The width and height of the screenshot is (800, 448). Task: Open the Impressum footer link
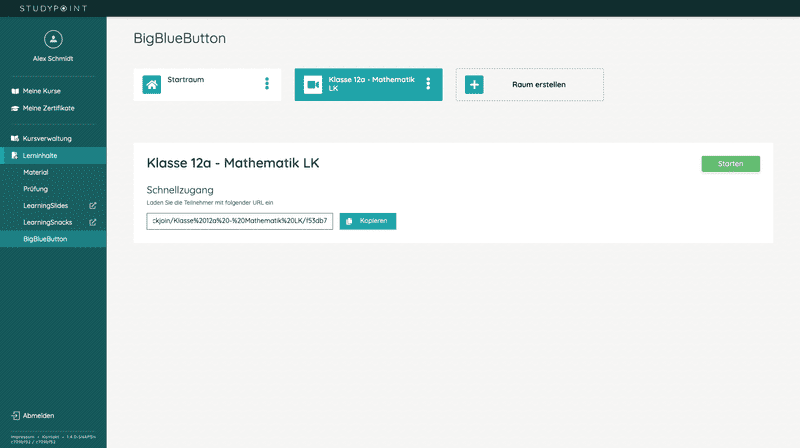[x=20, y=435]
